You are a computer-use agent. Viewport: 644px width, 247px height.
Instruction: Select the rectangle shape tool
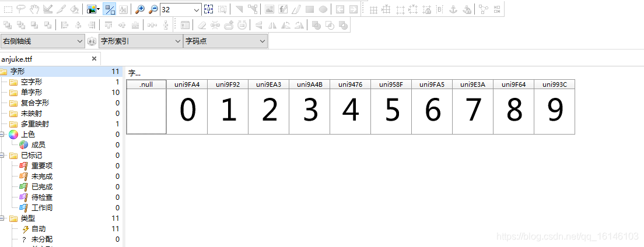pos(310,9)
